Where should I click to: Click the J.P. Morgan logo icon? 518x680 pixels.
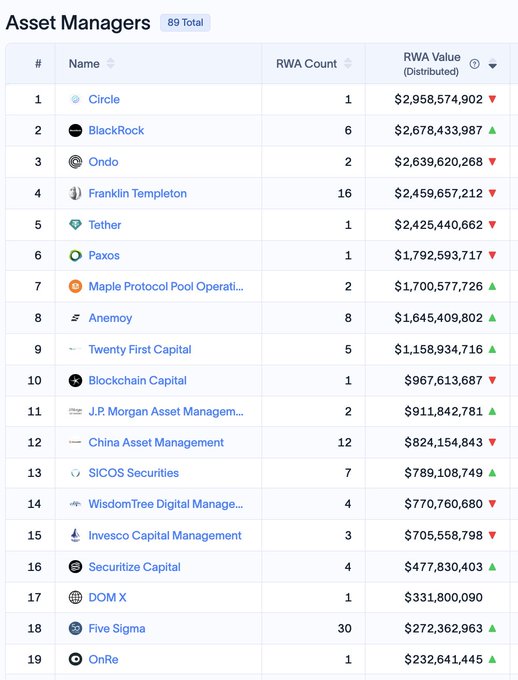pyautogui.click(x=75, y=411)
